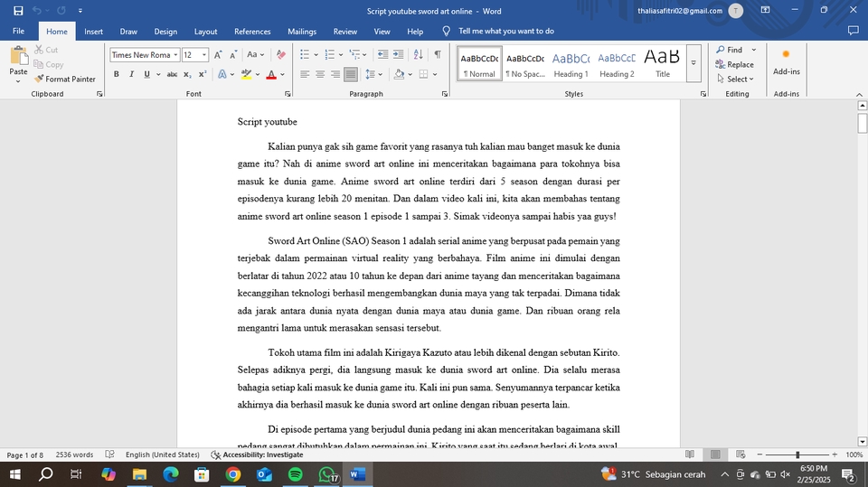Toggle show paragraph marks
The height and width of the screenshot is (487, 868).
coord(438,55)
